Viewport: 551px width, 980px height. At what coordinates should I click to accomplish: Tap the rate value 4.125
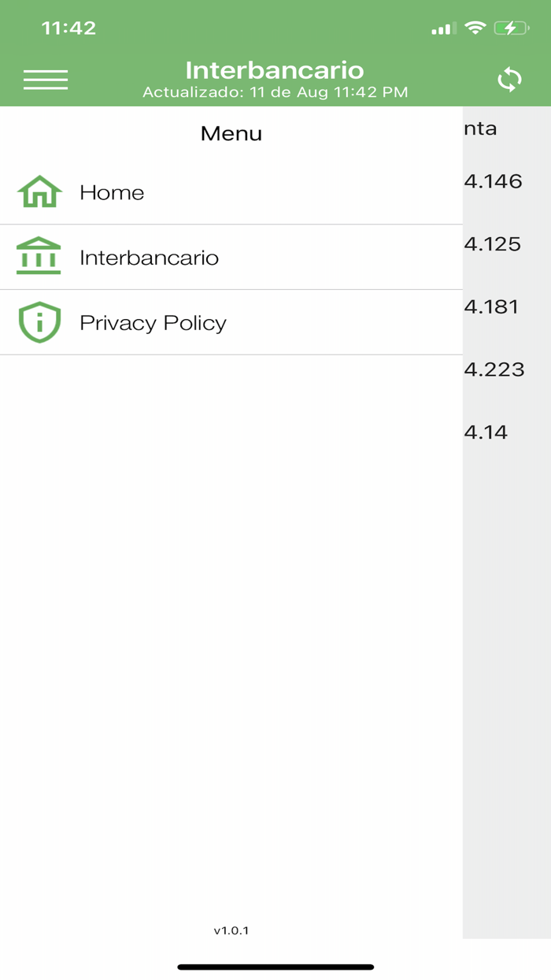(x=492, y=244)
